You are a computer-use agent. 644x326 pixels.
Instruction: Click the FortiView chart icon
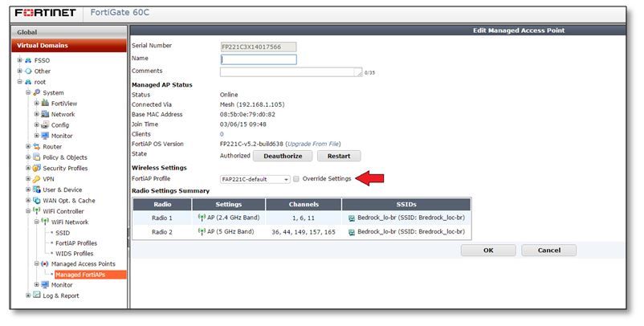pyautogui.click(x=45, y=104)
